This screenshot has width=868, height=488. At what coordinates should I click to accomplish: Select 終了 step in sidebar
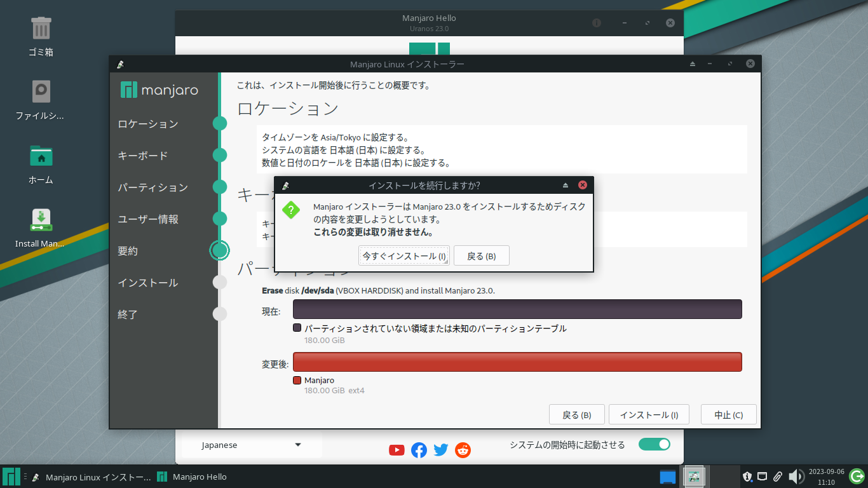pos(128,315)
